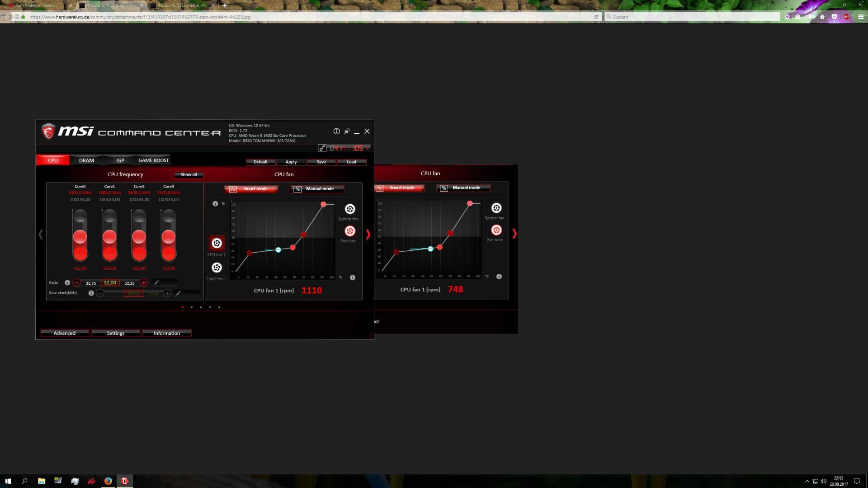Start Fan tune in front window

pos(350,231)
